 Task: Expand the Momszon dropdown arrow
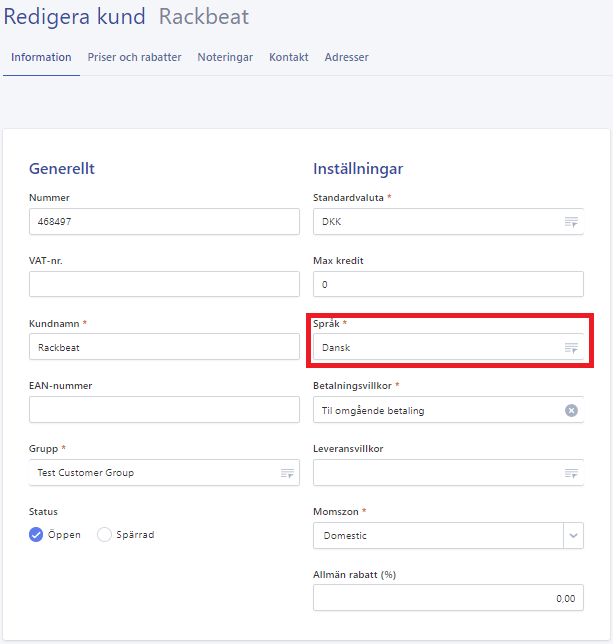(573, 536)
